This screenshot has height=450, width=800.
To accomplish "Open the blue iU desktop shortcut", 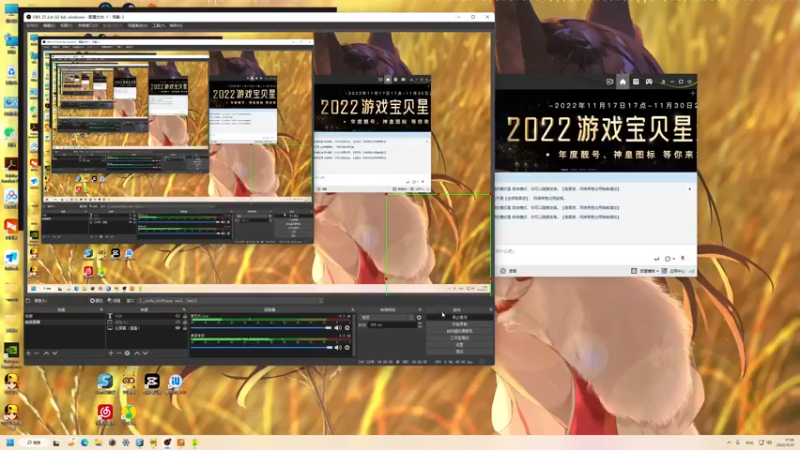I will coord(176,381).
